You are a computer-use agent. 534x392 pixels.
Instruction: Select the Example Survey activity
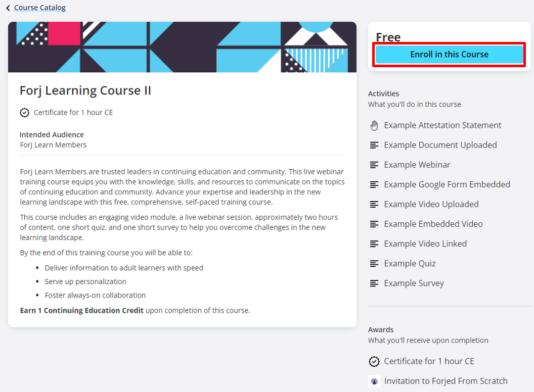[x=414, y=283]
